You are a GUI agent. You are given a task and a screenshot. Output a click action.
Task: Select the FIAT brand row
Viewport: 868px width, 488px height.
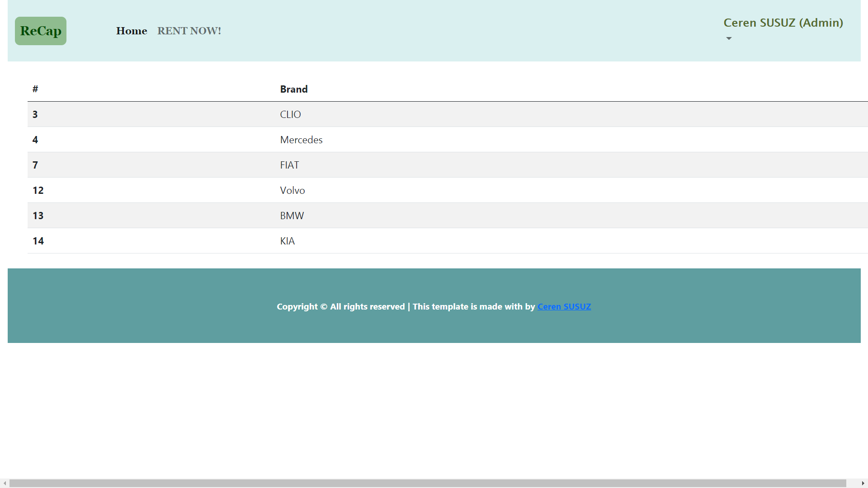click(289, 165)
